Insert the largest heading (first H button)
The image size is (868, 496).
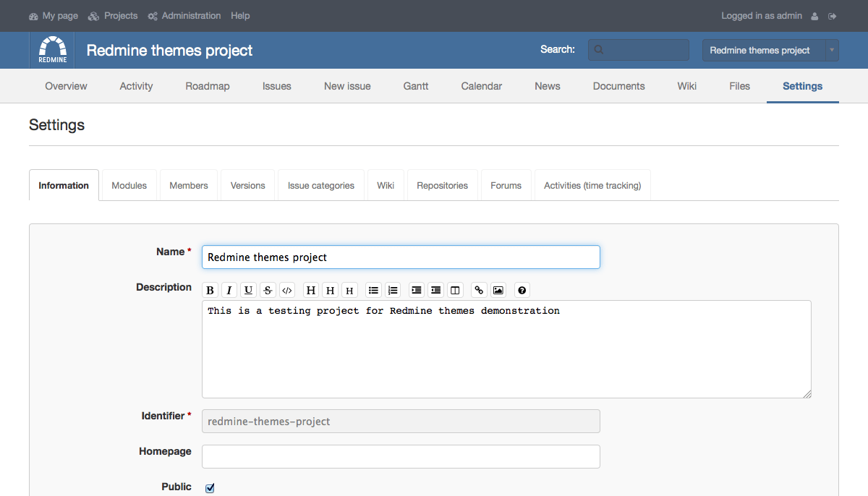tap(311, 290)
